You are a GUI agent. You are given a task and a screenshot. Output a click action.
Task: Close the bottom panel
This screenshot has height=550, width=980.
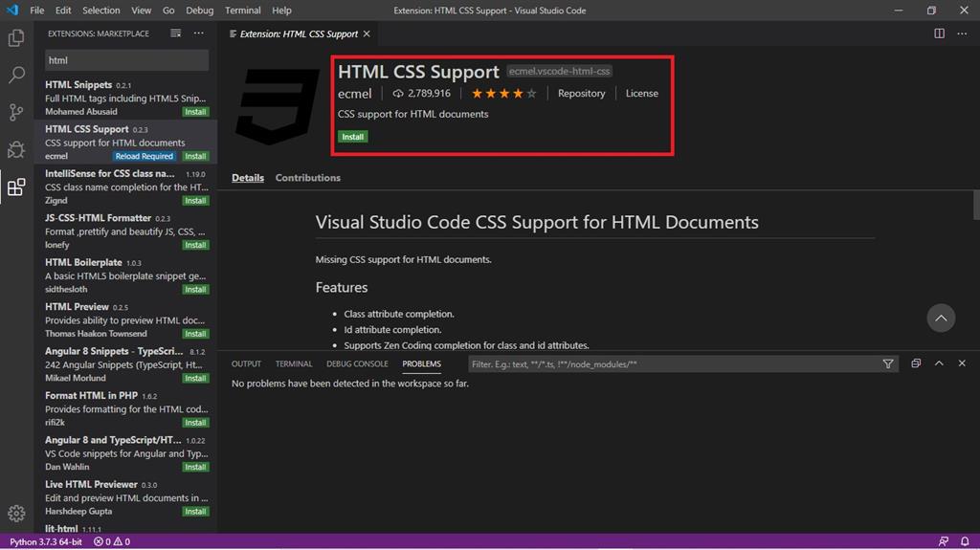[x=962, y=363]
